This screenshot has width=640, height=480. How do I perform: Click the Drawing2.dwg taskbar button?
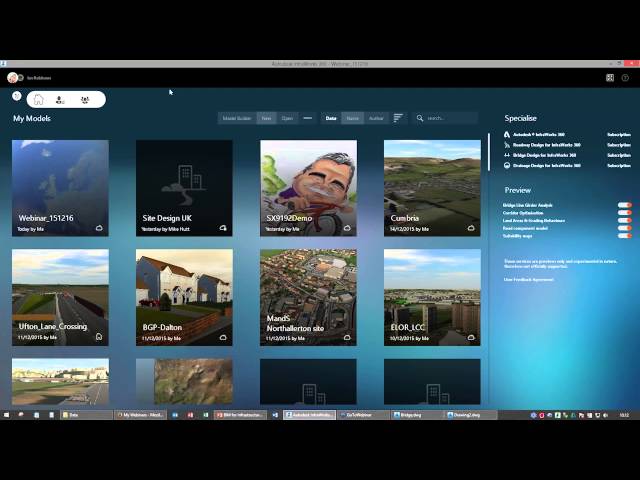click(471, 415)
